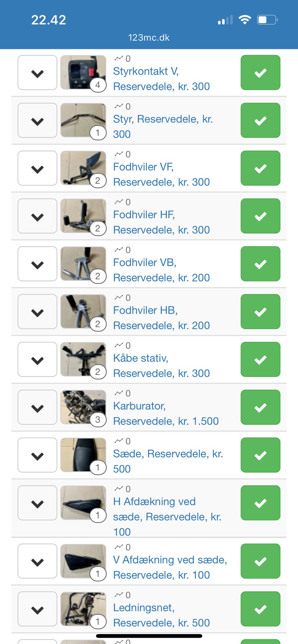Tap the 123mc.dk address bar
This screenshot has width=298, height=644.
(149, 37)
